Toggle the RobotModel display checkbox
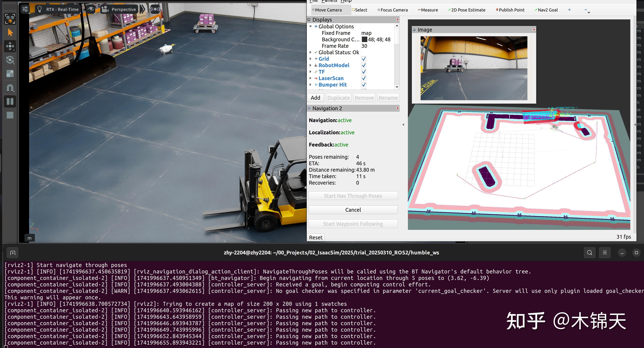The width and height of the screenshot is (644, 348). 364,65
